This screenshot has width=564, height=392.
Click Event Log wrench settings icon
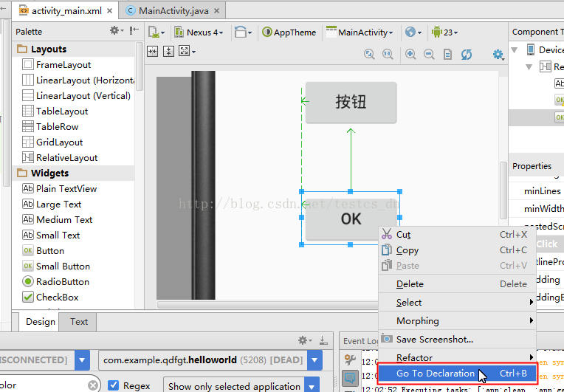(x=350, y=360)
